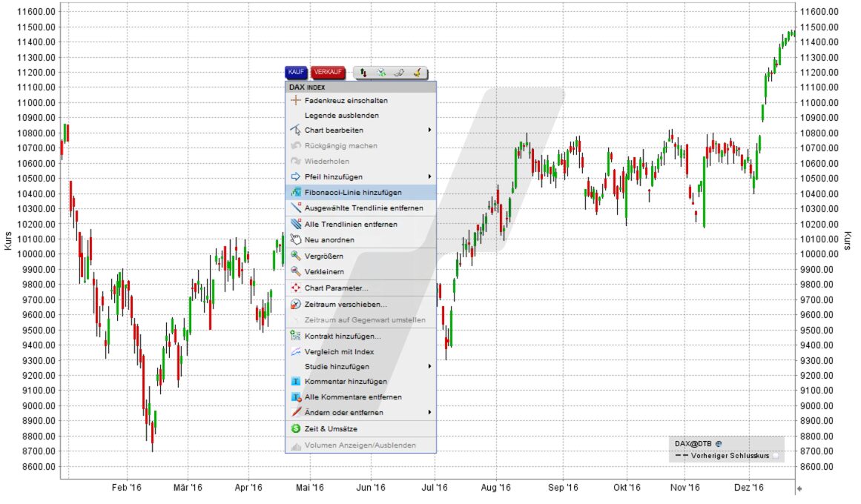
Task: Click the globe icon next to DAX@DTB
Action: (x=717, y=442)
